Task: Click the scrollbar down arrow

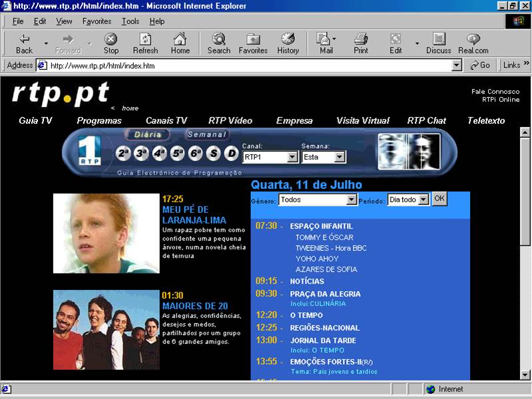Action: click(525, 375)
